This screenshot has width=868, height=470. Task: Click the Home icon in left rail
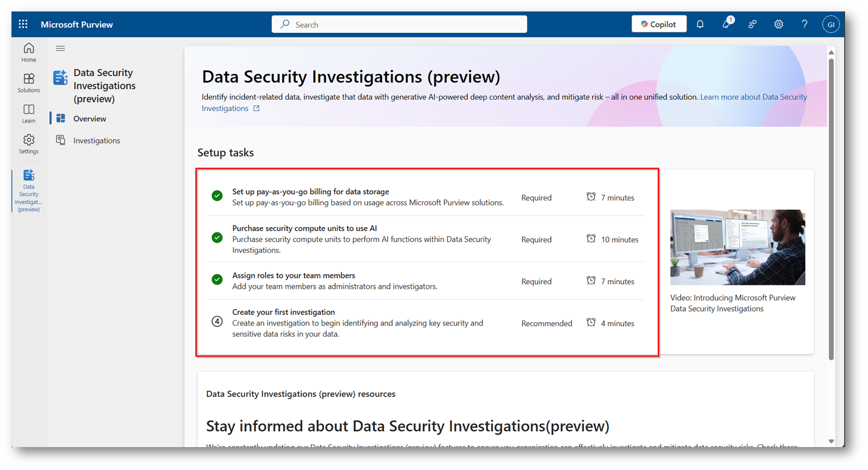[x=29, y=52]
